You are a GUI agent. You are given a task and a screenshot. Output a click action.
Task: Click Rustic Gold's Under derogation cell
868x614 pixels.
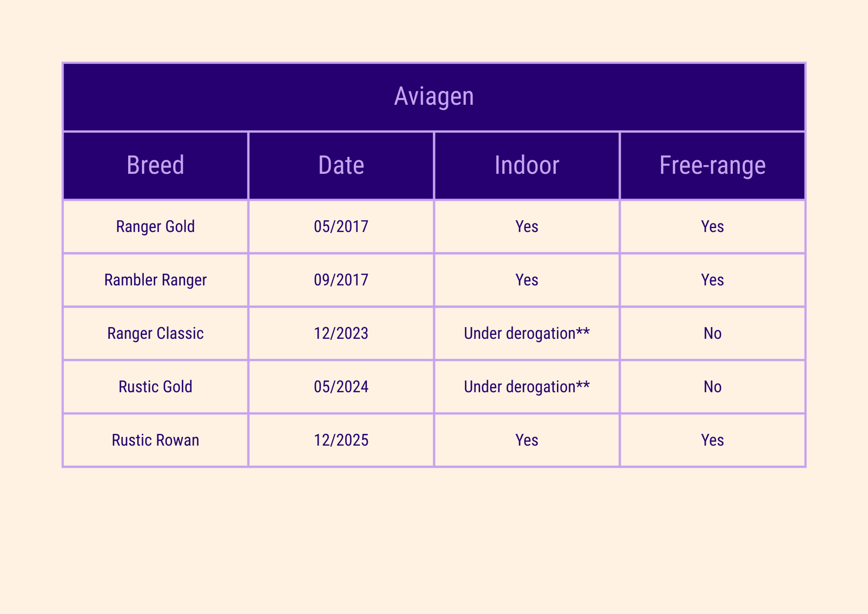[x=527, y=387]
